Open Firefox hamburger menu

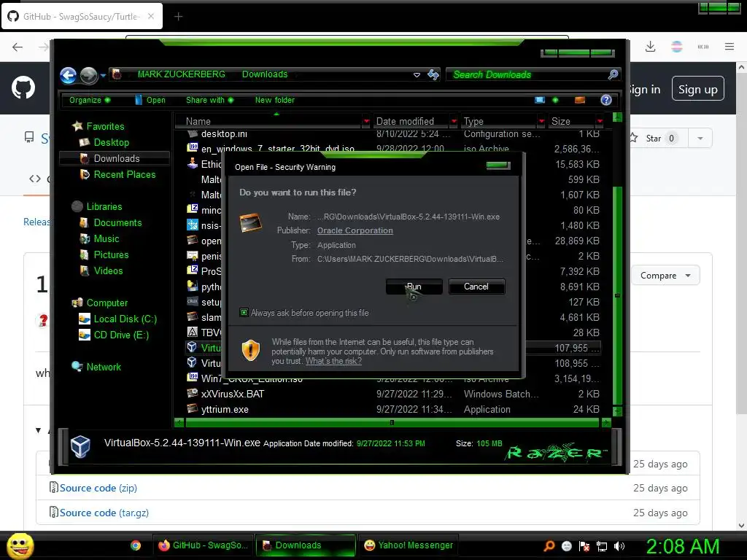729,47
